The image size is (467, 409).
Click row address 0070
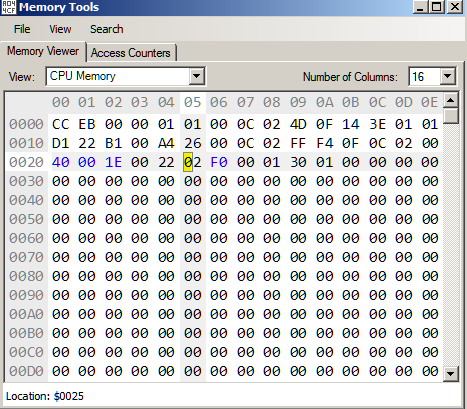coord(26,257)
